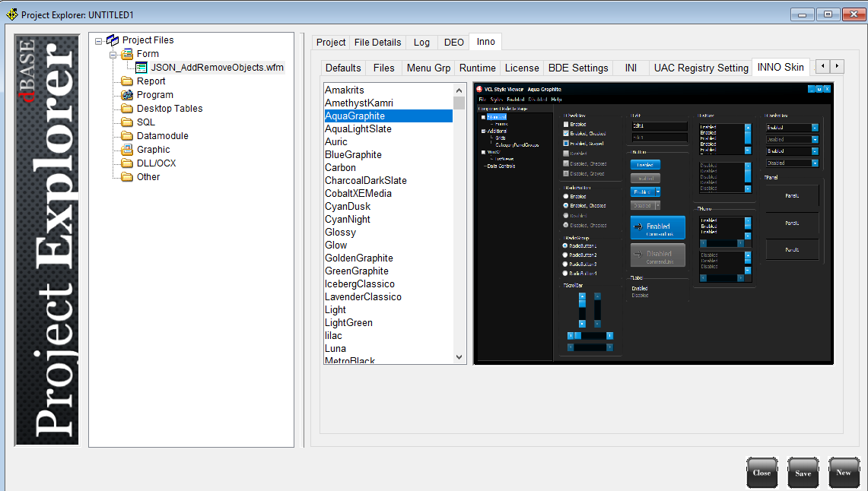Click the Other folder icon
Image resolution: width=868 pixels, height=491 pixels.
click(x=127, y=177)
